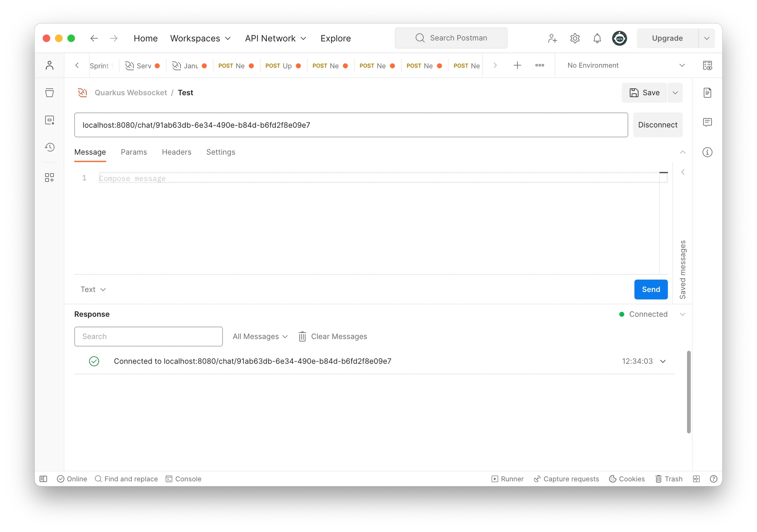The height and width of the screenshot is (532, 757).
Task: Open the two-pane layout icon
Action: [696, 479]
